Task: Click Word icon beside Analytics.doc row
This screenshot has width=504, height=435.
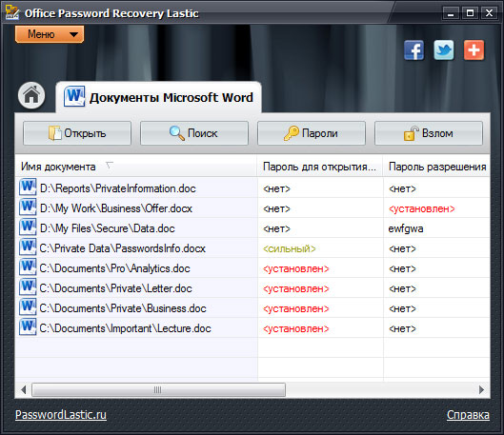Action: coord(28,267)
